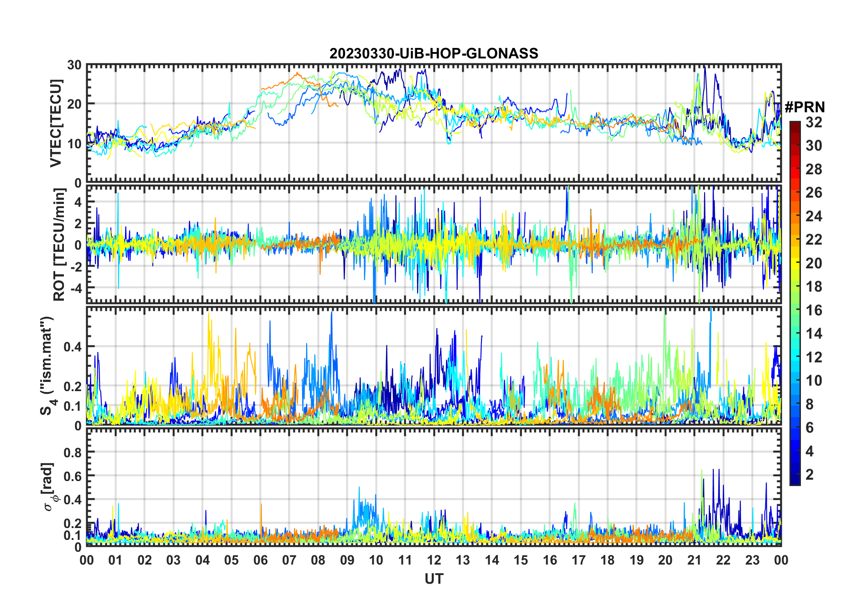Click the UT x-axis label
Viewport: 868px width, 607px height.
(x=434, y=579)
